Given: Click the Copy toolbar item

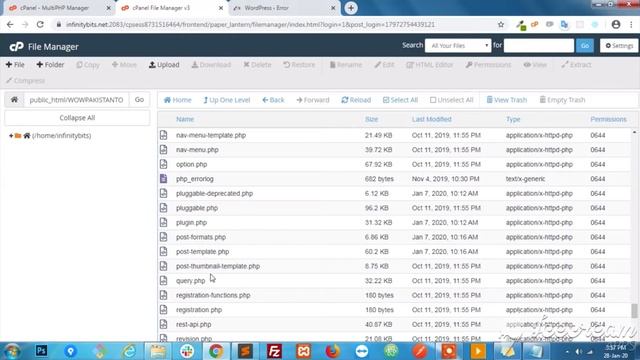Looking at the screenshot, I should [x=88, y=64].
